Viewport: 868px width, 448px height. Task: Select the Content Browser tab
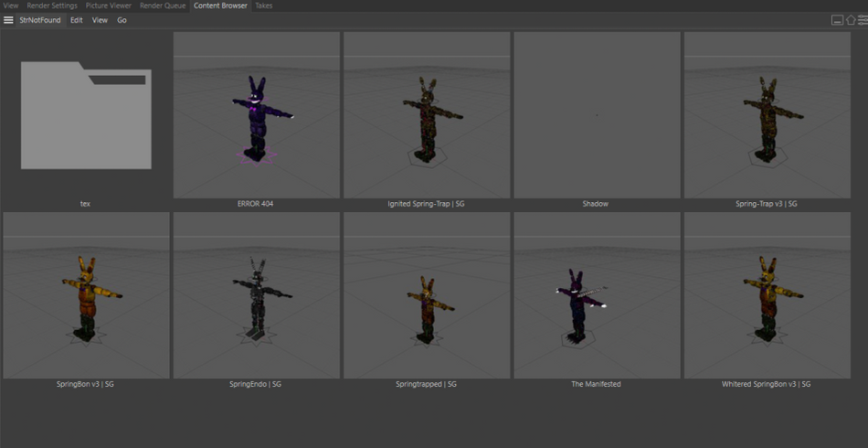tap(220, 5)
